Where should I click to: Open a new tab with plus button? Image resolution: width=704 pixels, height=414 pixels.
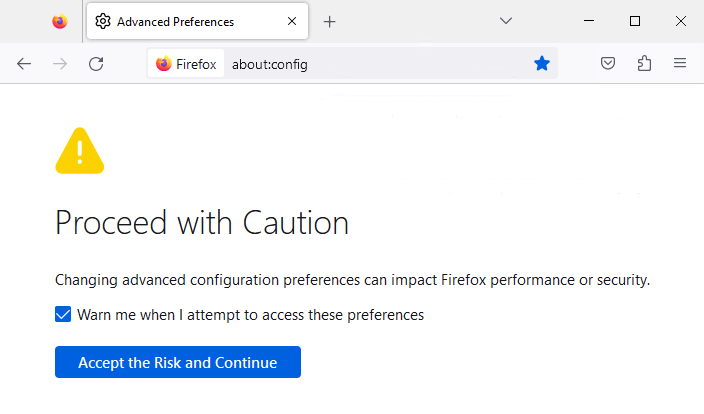pyautogui.click(x=330, y=21)
